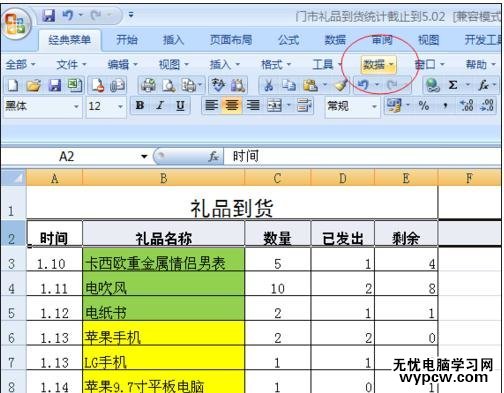
Task: Click the select-all corner button of the sheet
Action: point(13,178)
